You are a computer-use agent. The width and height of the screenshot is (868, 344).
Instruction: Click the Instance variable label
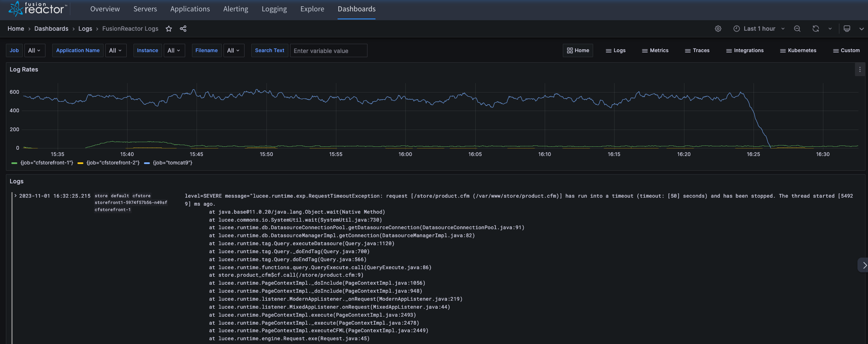pos(147,50)
